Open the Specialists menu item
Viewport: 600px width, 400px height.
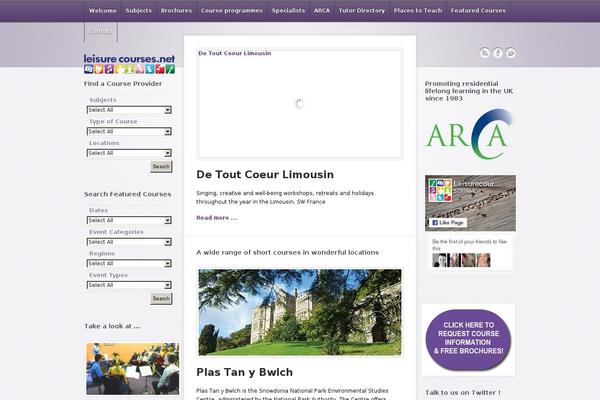pos(289,11)
